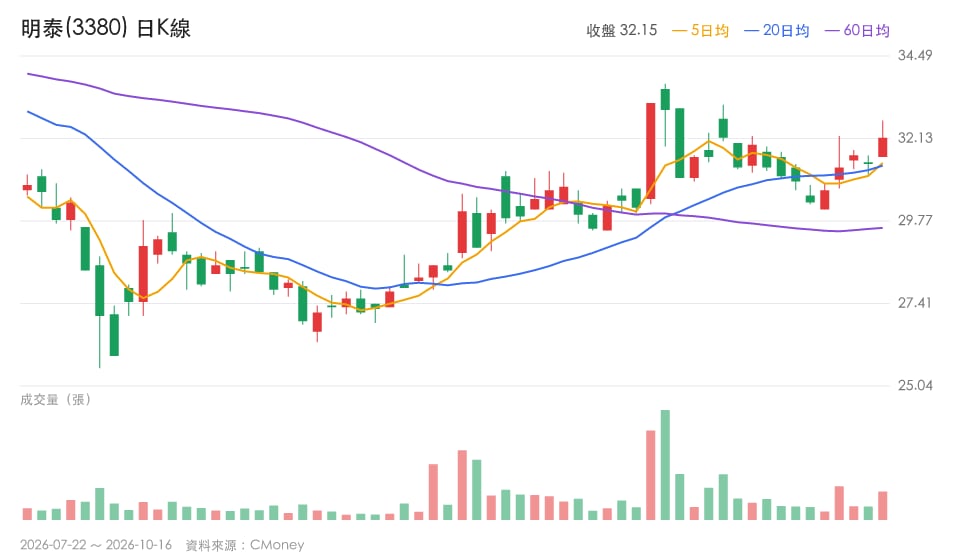Viewport: 960px width, 560px height.
Task: Click the 5日均 legend entry
Action: coord(700,31)
